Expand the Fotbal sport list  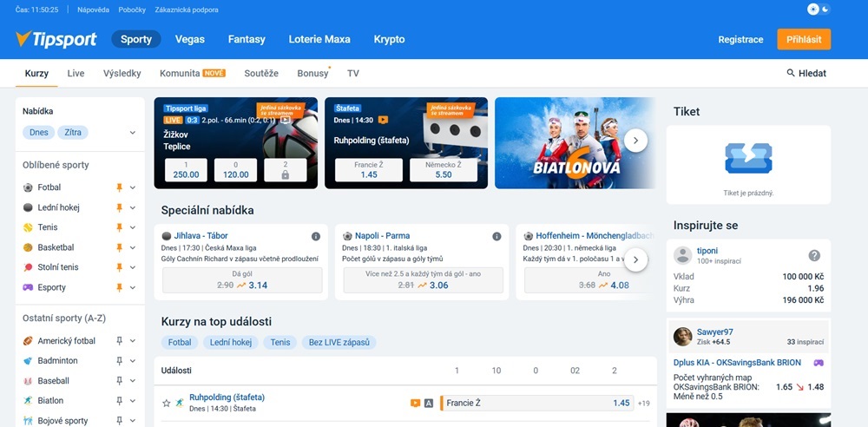[x=132, y=187]
